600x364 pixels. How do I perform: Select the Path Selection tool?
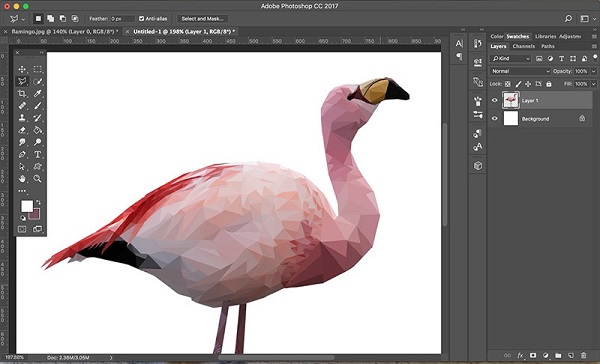click(22, 166)
